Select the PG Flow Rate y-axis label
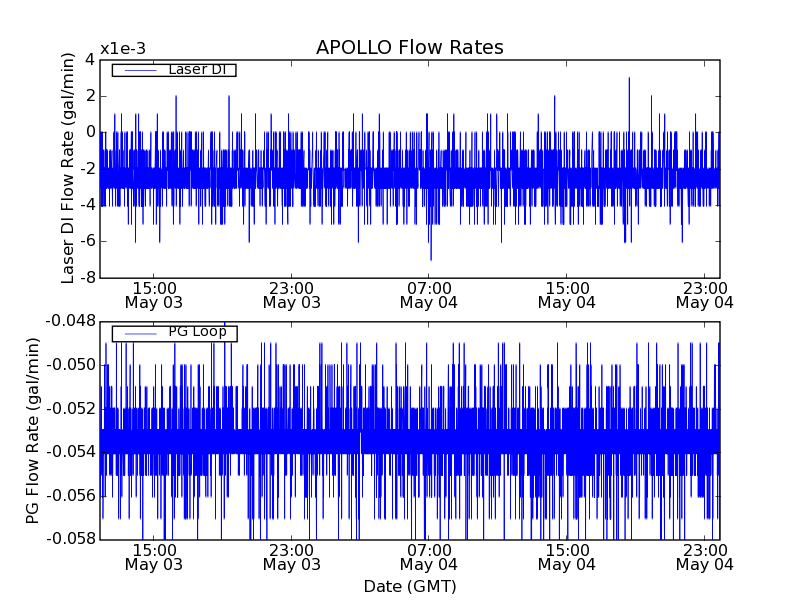Image resolution: width=800 pixels, height=600 pixels. coord(33,430)
